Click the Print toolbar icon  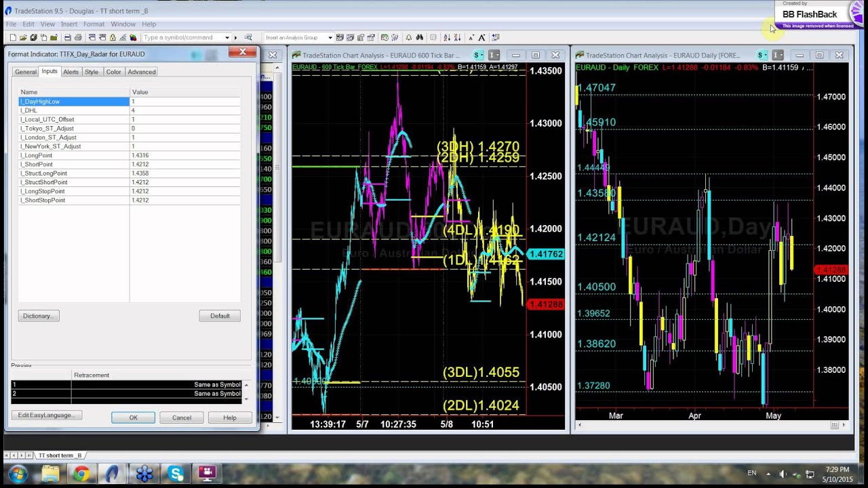click(x=78, y=37)
